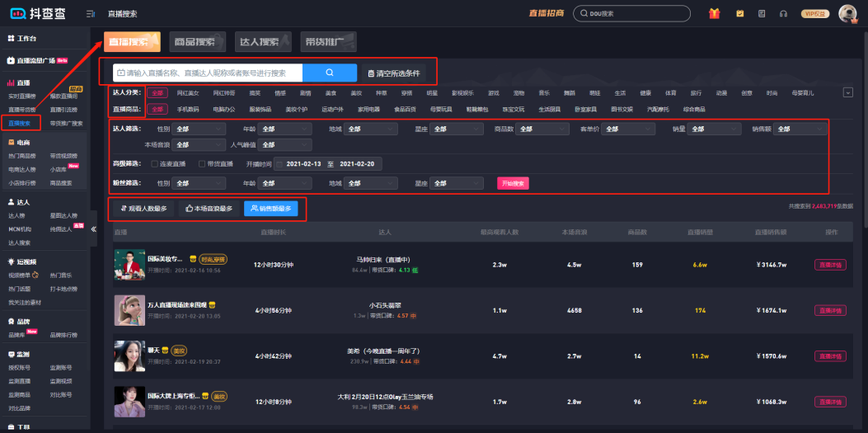
Task: Expand the full 达人分类 category list
Action: [847, 92]
